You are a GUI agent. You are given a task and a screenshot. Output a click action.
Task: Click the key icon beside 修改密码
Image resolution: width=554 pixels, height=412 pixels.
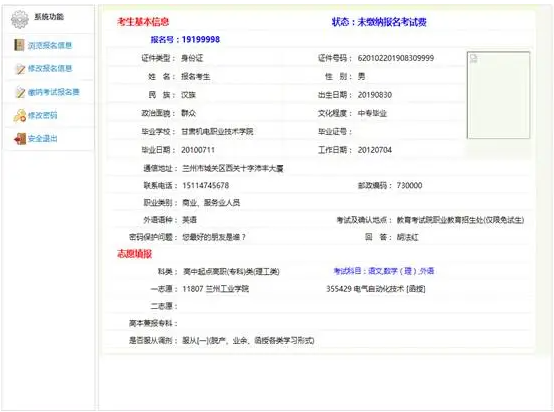[x=20, y=115]
